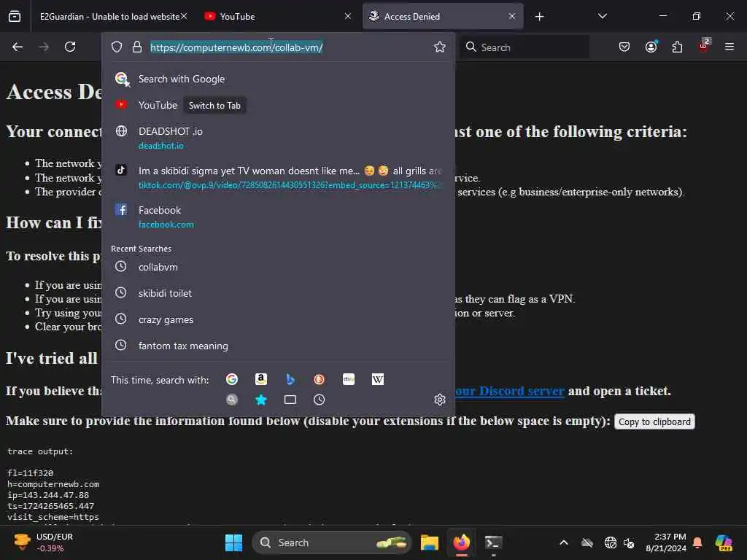Search this time with Bing icon

click(290, 379)
